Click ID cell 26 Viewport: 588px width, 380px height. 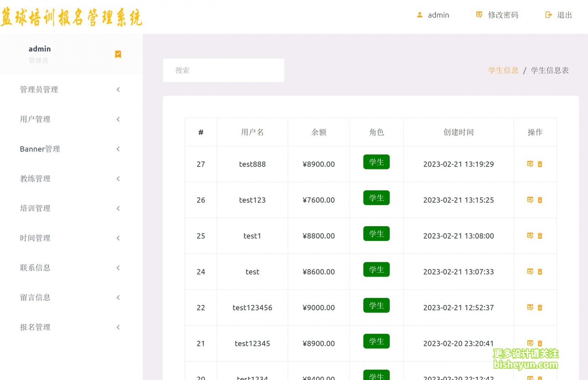(x=201, y=200)
